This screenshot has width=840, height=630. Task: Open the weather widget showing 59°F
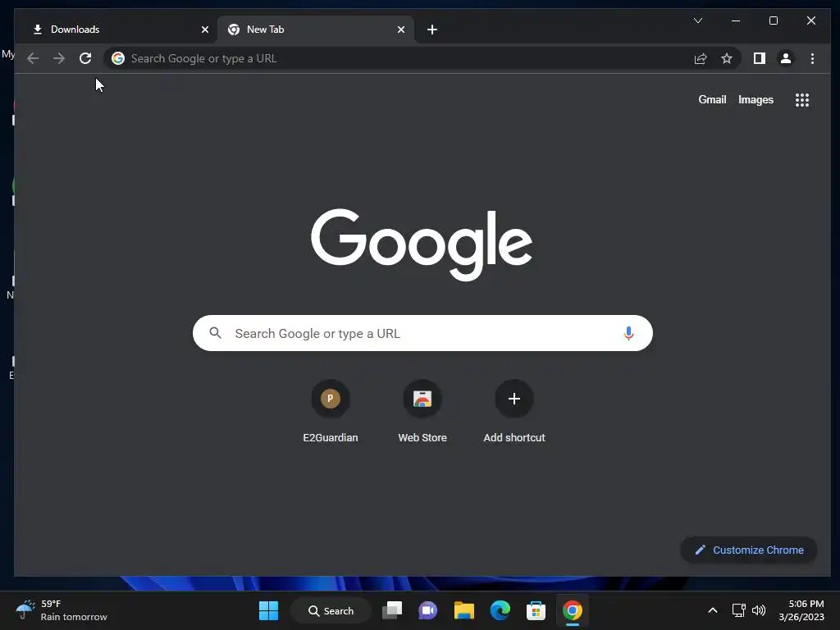click(61, 610)
